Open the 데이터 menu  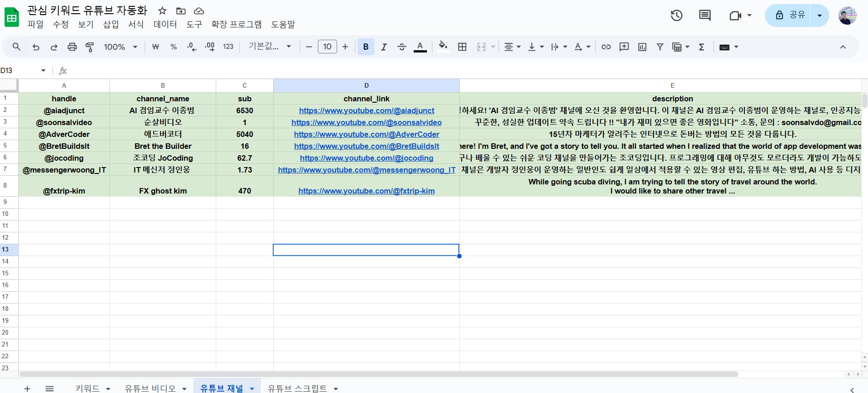click(x=165, y=25)
